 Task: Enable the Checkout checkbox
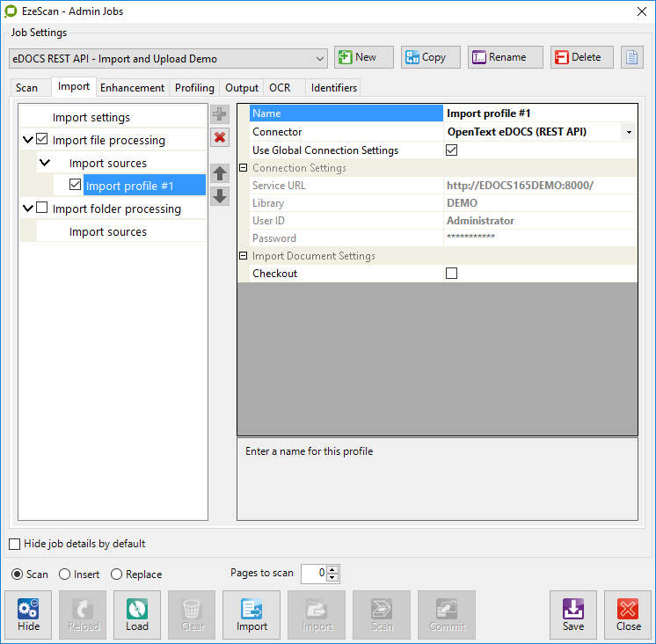point(452,274)
